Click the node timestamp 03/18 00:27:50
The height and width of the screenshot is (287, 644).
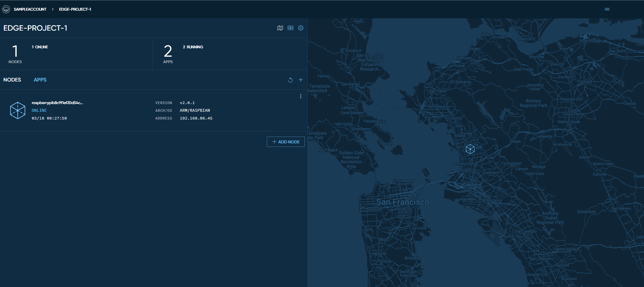pyautogui.click(x=49, y=118)
